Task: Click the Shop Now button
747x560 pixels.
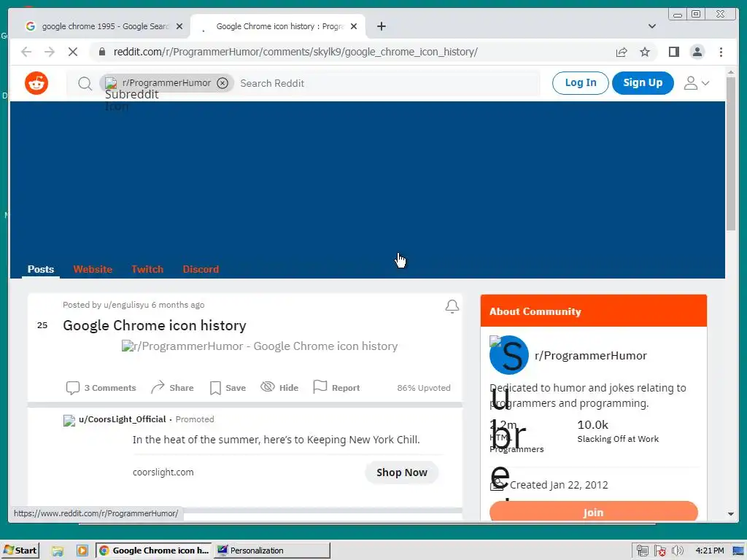Action: 402,472
